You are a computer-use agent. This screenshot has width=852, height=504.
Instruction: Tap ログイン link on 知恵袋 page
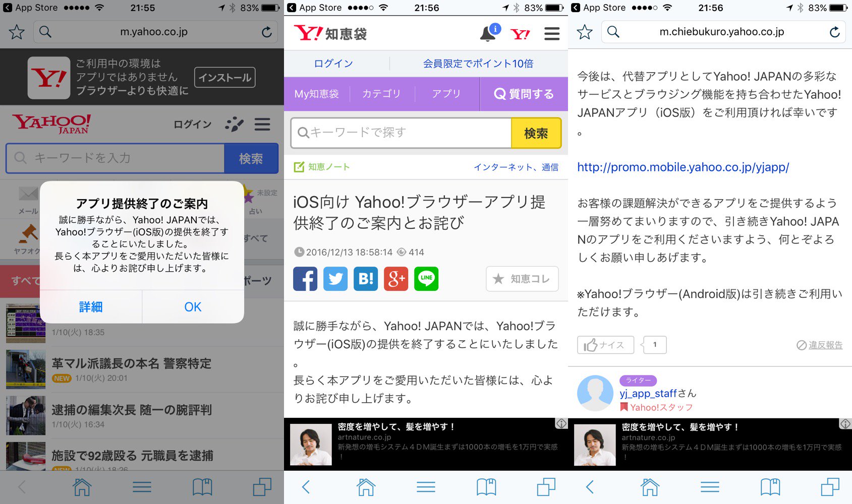333,64
